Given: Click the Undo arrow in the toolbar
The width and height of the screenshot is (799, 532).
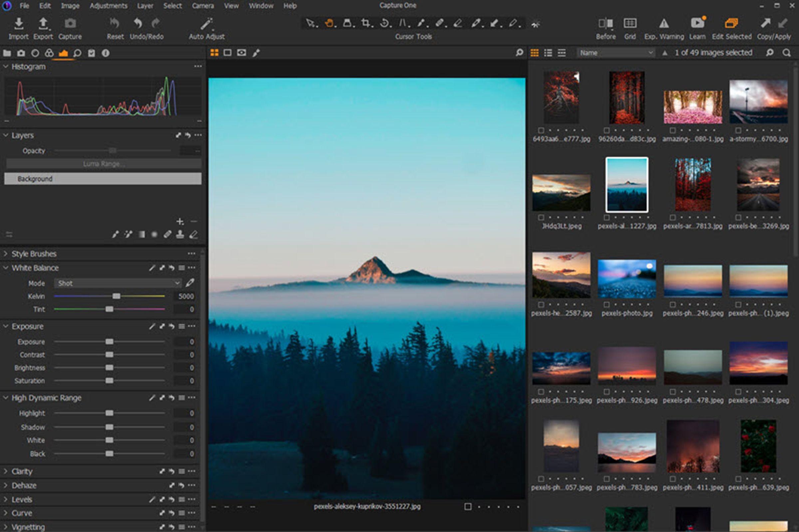Looking at the screenshot, I should pyautogui.click(x=137, y=23).
